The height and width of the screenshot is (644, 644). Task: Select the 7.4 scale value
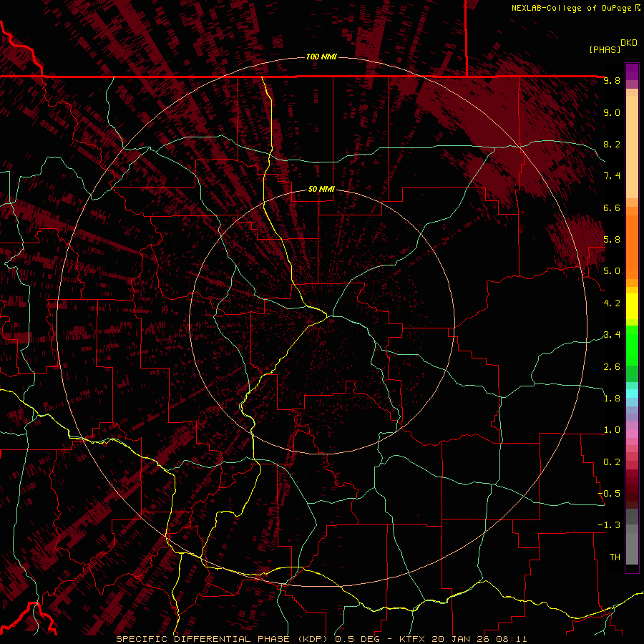(612, 176)
